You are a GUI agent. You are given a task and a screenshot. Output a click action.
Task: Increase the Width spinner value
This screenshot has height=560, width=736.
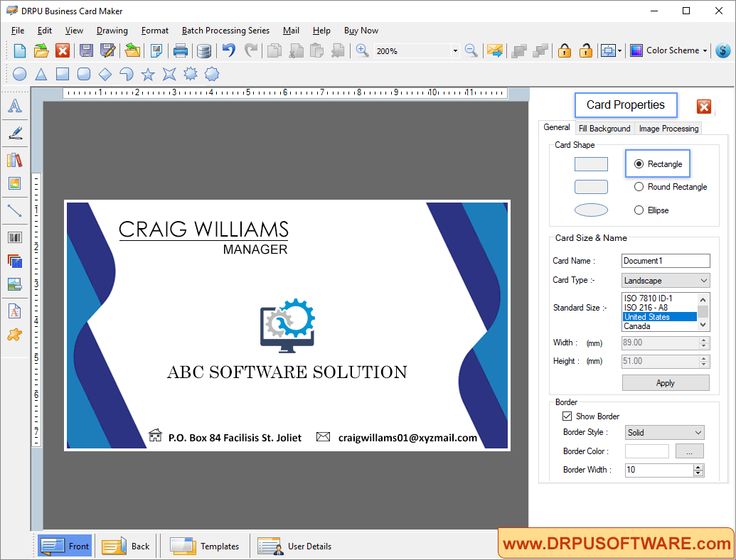[x=703, y=340]
